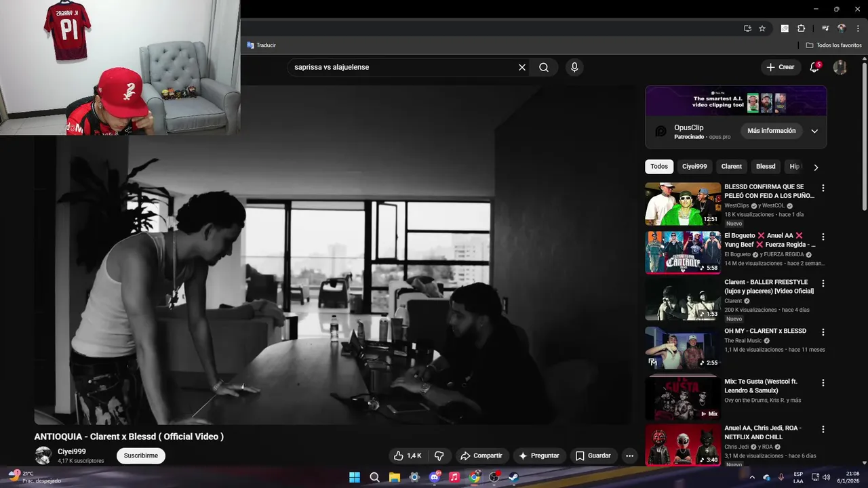
Task: Show hidden system tray icons
Action: (x=751, y=477)
